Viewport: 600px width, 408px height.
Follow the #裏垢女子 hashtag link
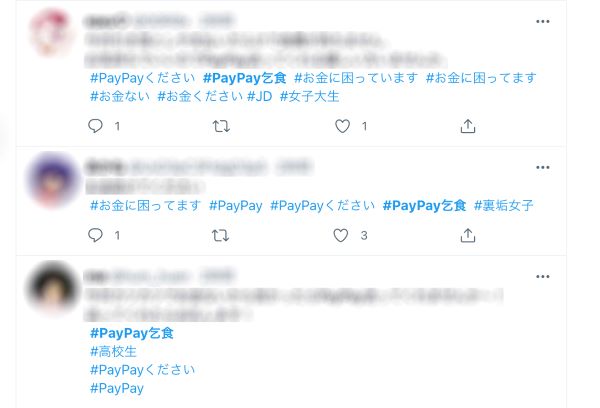(504, 206)
